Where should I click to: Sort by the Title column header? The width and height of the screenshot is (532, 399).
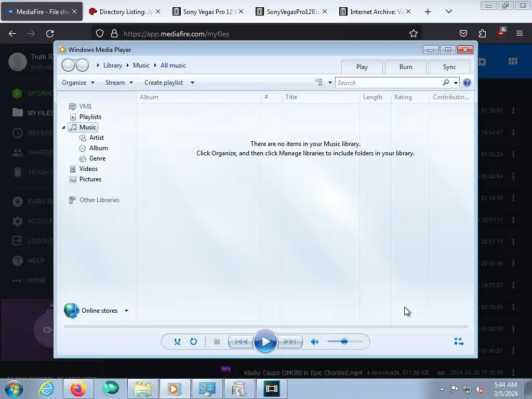(x=321, y=97)
